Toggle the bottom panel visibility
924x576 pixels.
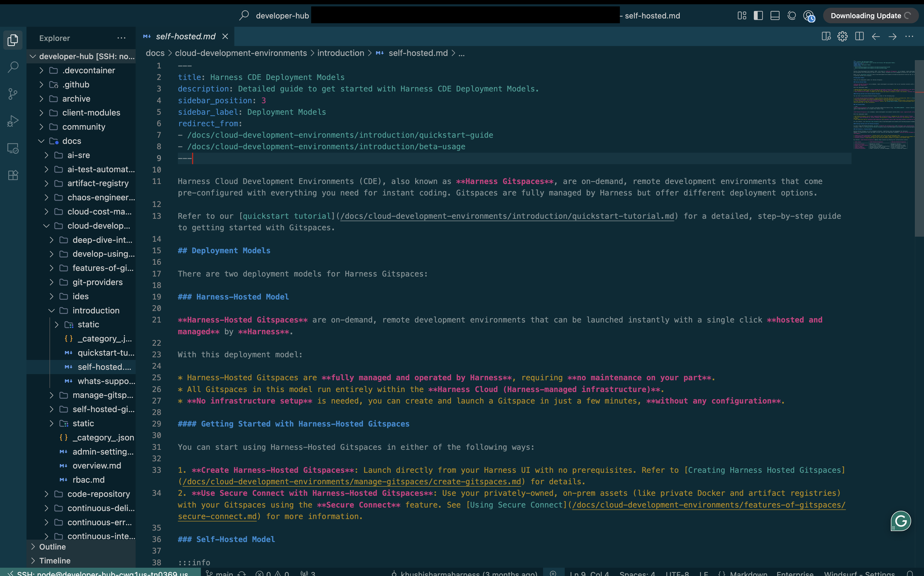pyautogui.click(x=775, y=16)
